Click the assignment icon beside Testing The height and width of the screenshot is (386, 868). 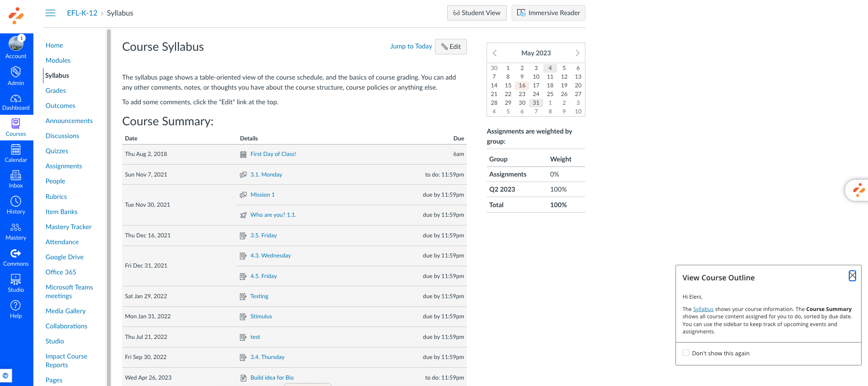coord(243,296)
